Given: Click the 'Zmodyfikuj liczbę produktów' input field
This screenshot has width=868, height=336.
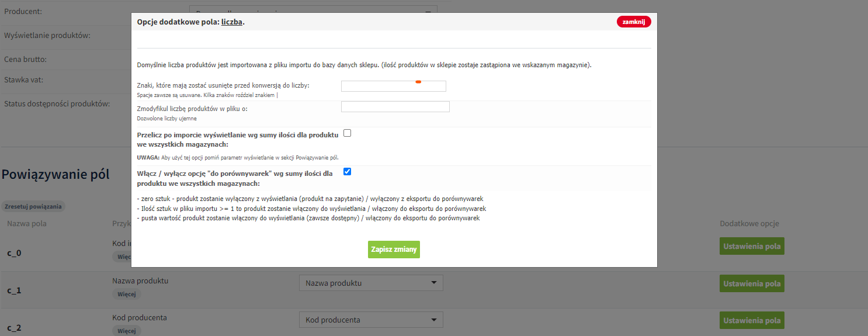Looking at the screenshot, I should [x=395, y=106].
